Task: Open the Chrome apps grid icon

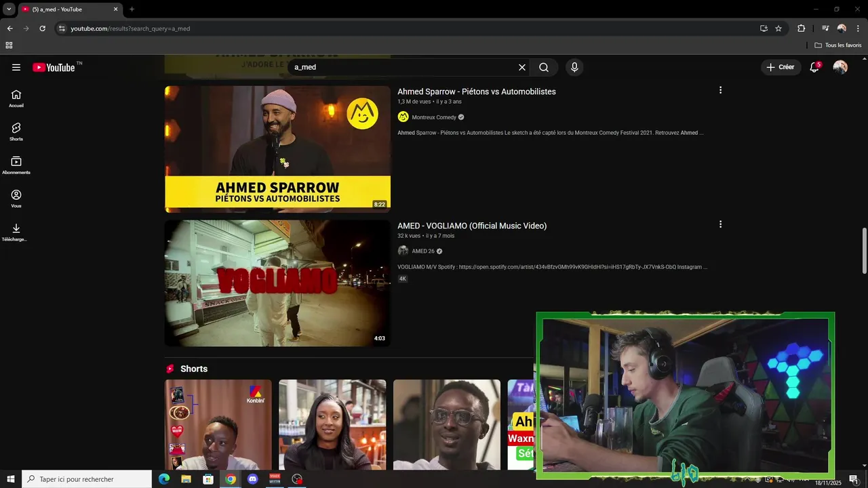Action: [9, 45]
